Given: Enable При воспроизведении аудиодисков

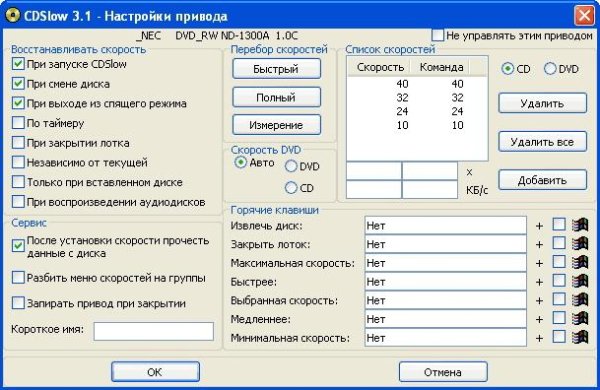Looking at the screenshot, I should tap(18, 202).
